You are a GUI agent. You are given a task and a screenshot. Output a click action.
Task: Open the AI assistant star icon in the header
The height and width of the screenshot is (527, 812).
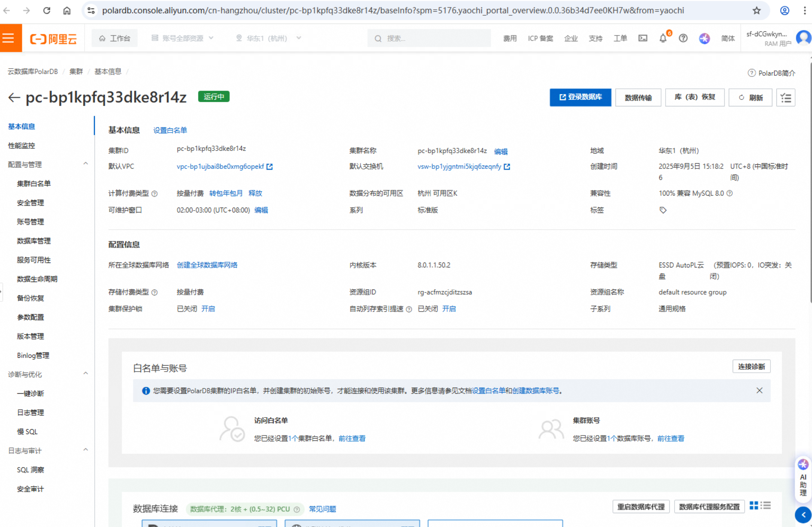(704, 38)
